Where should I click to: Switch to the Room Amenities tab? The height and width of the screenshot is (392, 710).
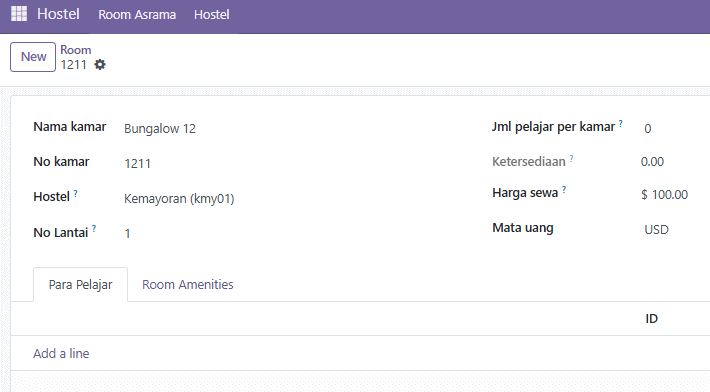tap(188, 284)
